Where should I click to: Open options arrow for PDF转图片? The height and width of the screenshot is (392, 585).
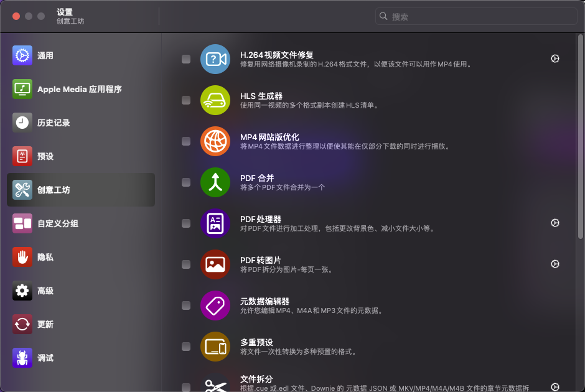[x=555, y=264]
